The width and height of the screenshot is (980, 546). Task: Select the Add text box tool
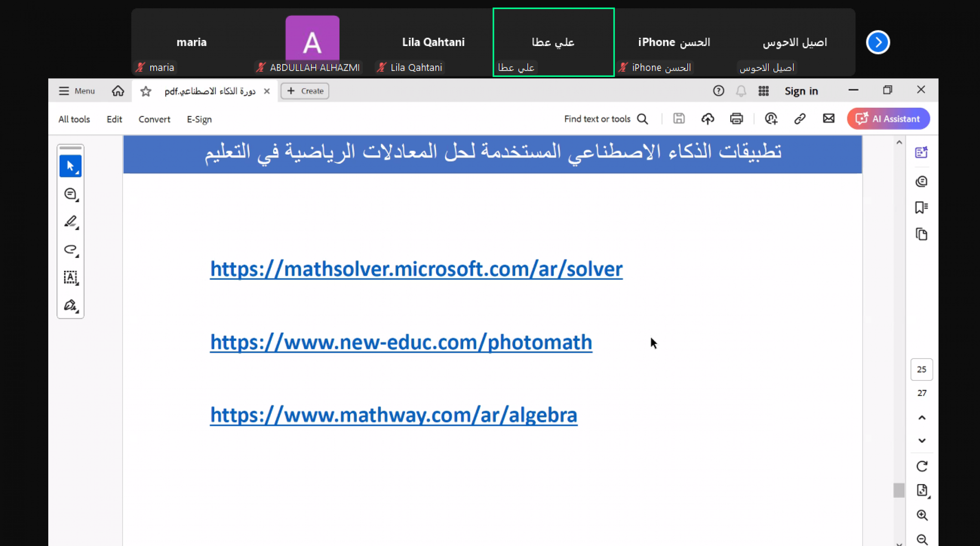pyautogui.click(x=71, y=278)
